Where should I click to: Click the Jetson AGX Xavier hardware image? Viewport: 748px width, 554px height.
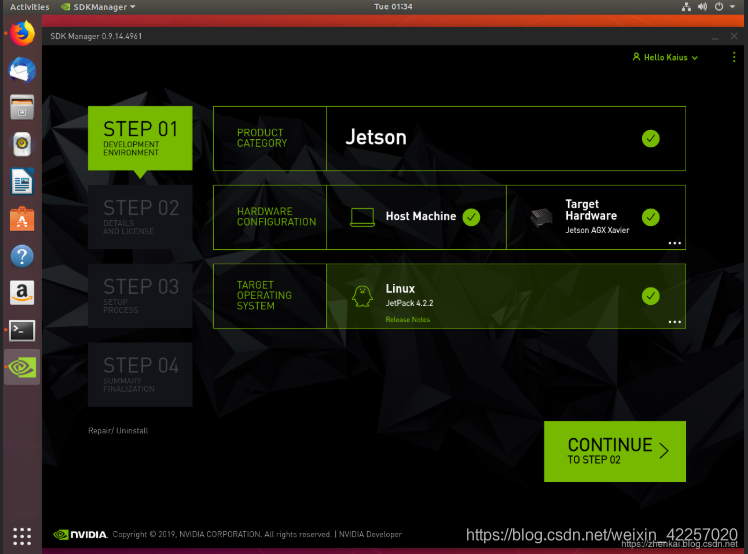tap(541, 218)
